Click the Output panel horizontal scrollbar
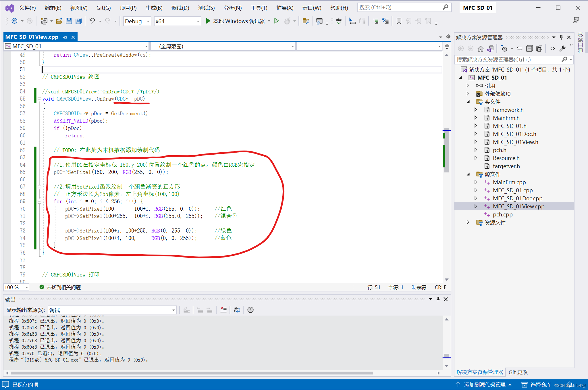The width and height of the screenshot is (588, 390). [x=192, y=373]
